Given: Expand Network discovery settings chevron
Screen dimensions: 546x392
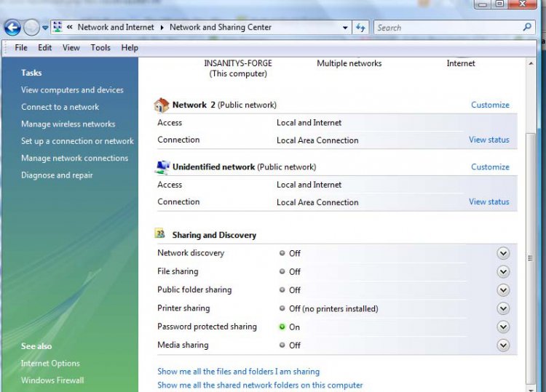Looking at the screenshot, I should 503,253.
